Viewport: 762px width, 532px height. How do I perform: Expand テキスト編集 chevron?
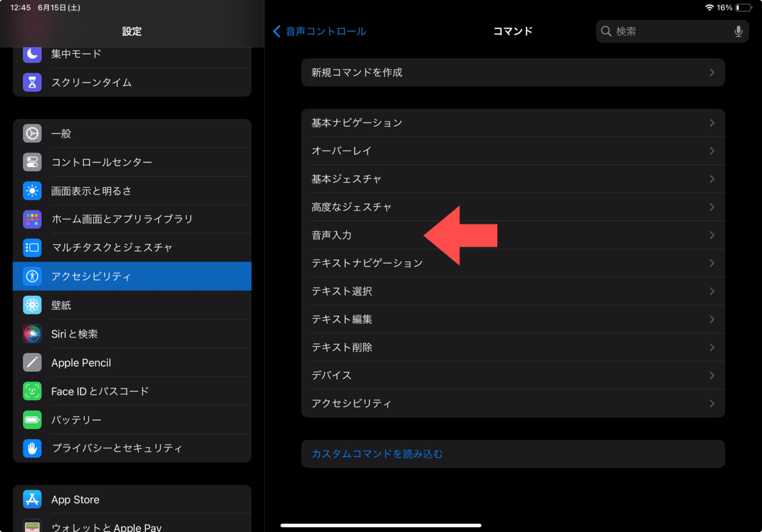(712, 319)
